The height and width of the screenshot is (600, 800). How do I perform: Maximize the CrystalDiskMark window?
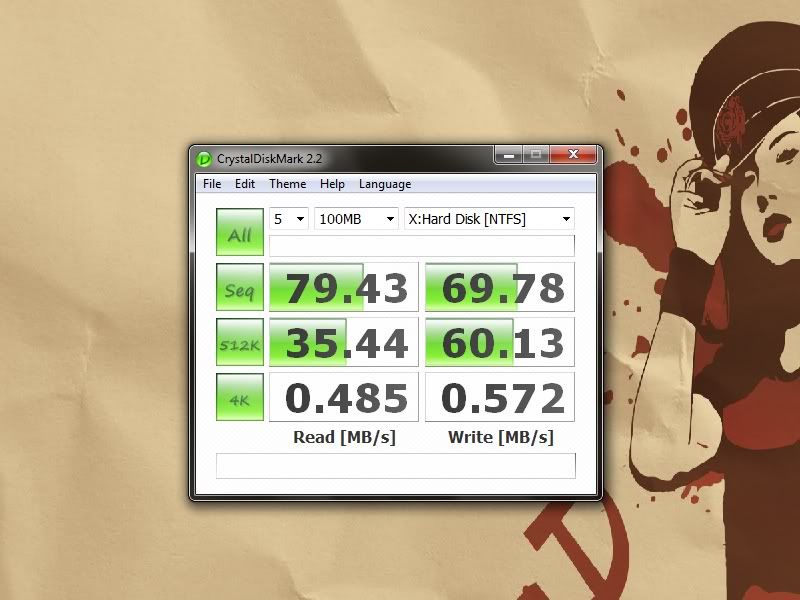pos(536,155)
